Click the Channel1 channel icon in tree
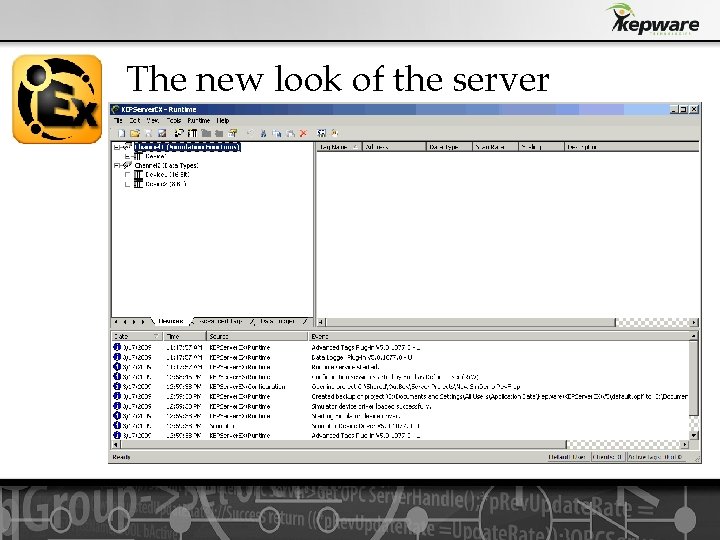The width and height of the screenshot is (720, 540). (128, 146)
